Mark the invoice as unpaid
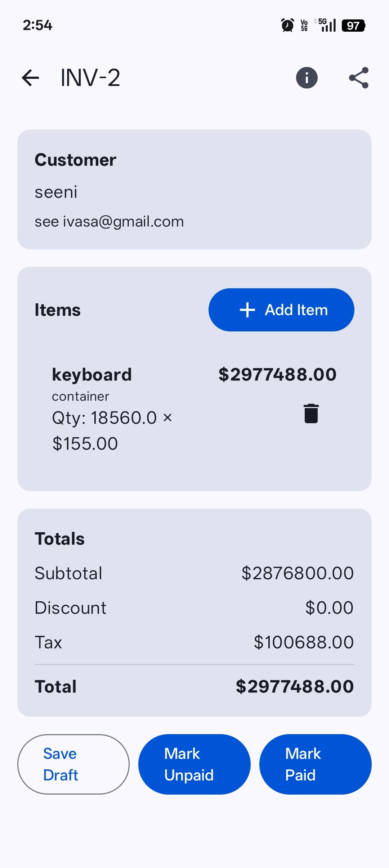This screenshot has height=868, width=389. 194,764
